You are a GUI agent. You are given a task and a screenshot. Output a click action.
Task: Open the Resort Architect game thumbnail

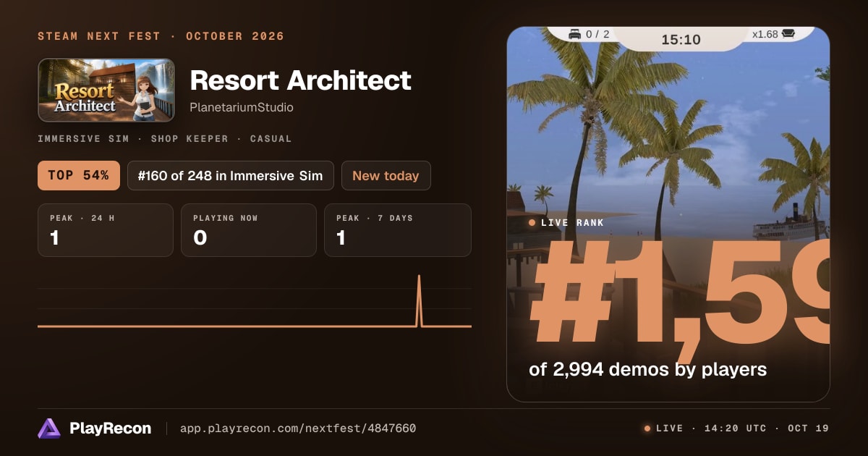coord(106,90)
